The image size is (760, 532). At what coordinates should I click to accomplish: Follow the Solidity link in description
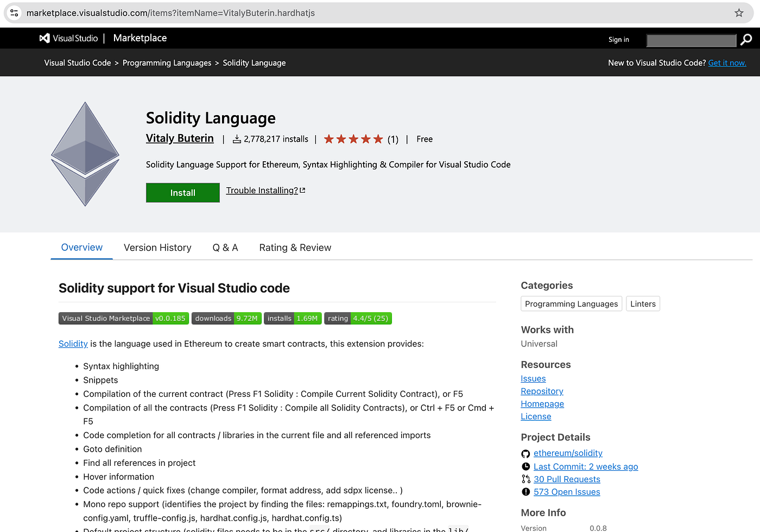[73, 344]
